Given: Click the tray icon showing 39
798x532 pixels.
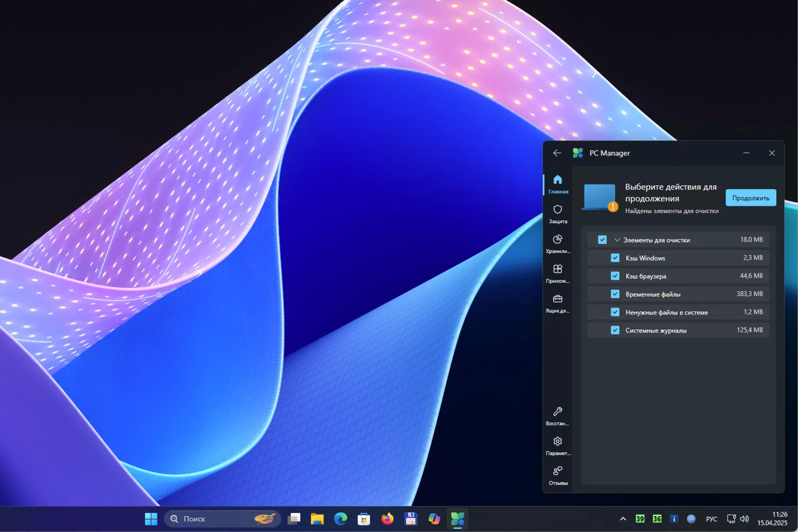Looking at the screenshot, I should point(640,519).
